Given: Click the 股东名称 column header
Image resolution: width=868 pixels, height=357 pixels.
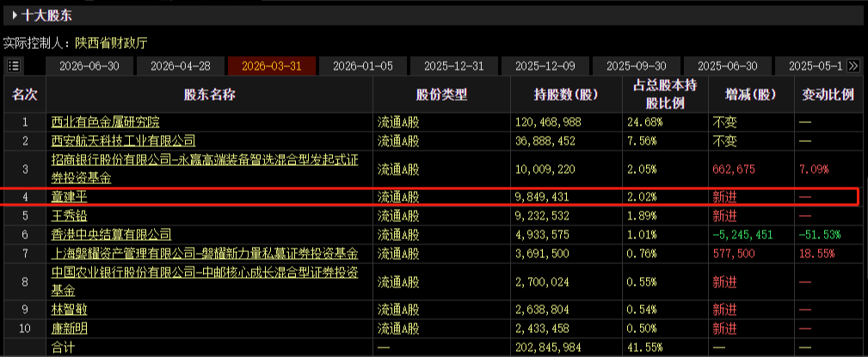Looking at the screenshot, I should pyautogui.click(x=209, y=95).
